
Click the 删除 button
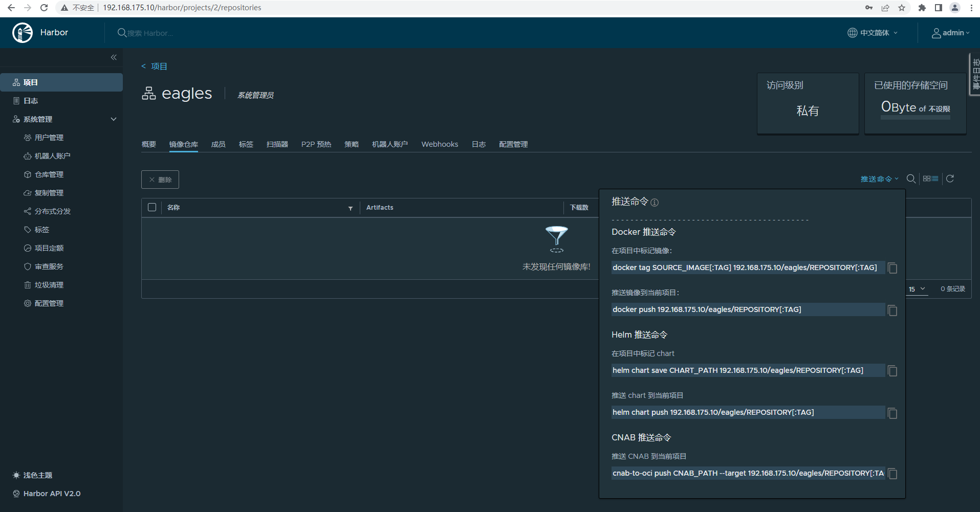point(160,180)
